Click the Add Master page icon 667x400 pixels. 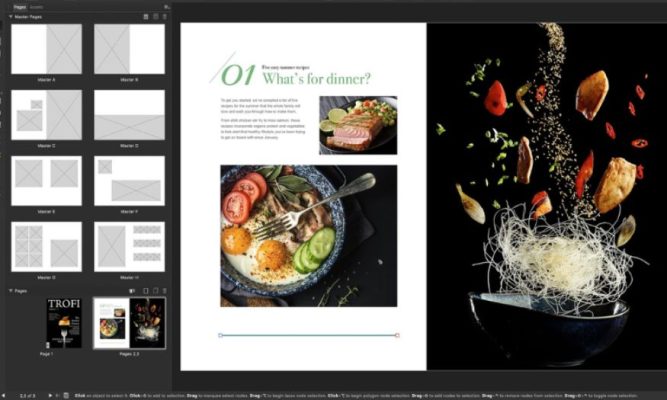click(x=144, y=17)
